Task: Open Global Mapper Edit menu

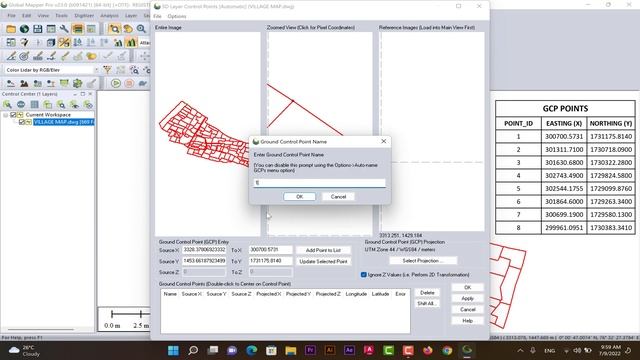Action: click(x=27, y=16)
